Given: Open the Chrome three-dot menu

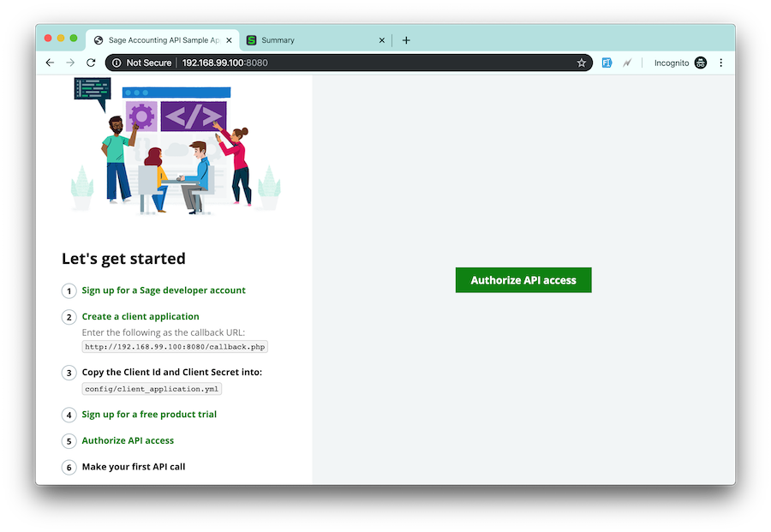Looking at the screenshot, I should pos(720,63).
